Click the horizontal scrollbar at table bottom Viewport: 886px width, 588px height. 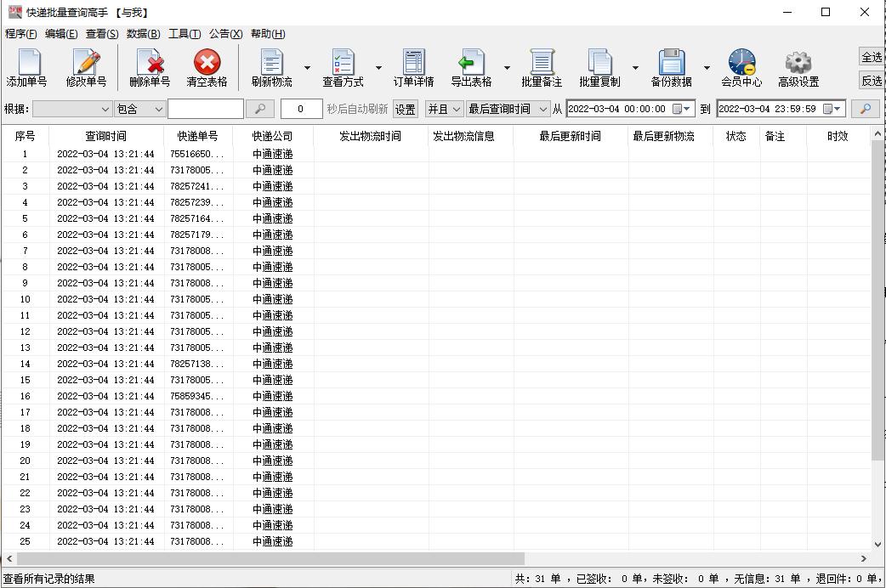click(x=270, y=558)
